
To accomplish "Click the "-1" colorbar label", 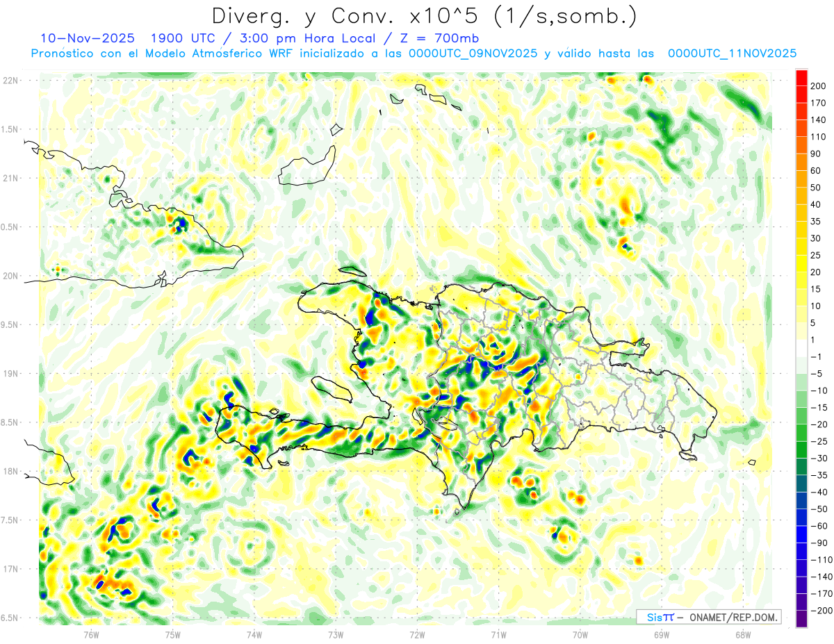I will [x=817, y=356].
